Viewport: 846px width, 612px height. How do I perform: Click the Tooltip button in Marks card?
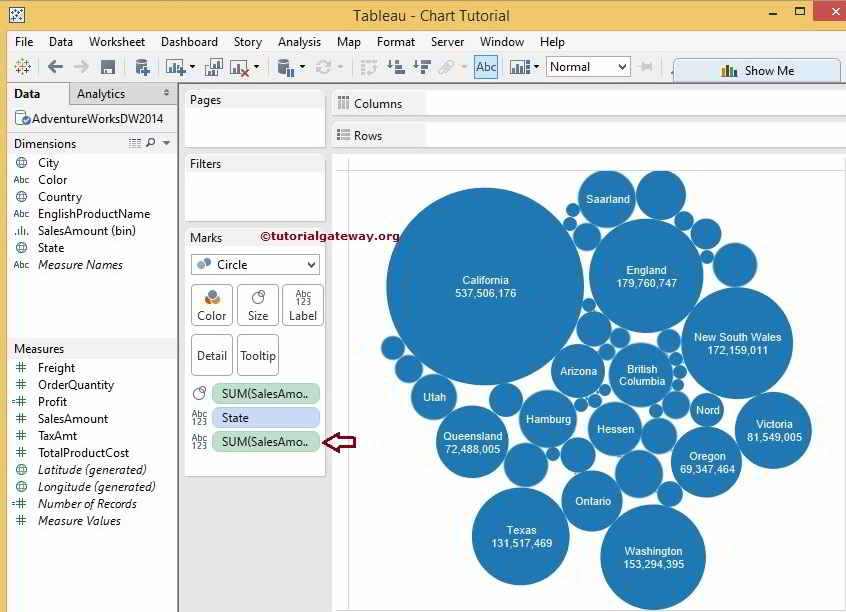(x=258, y=355)
